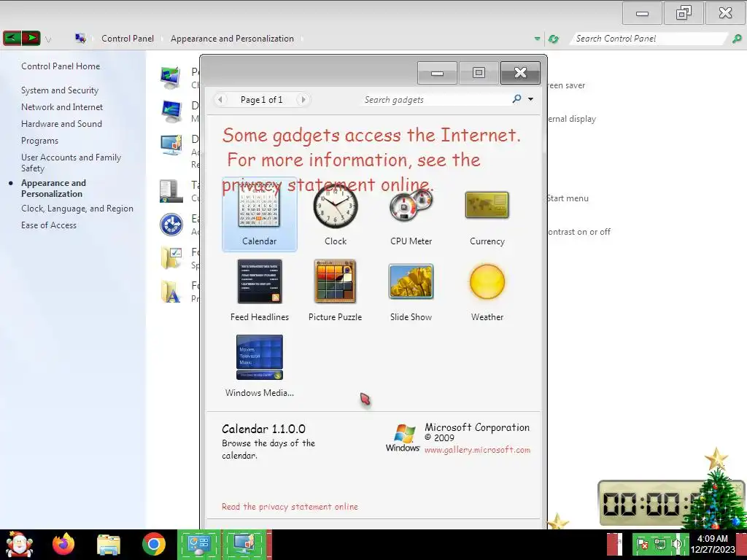The image size is (747, 560).
Task: Click Appearance and Personalization breadcrumb
Action: pyautogui.click(x=233, y=39)
